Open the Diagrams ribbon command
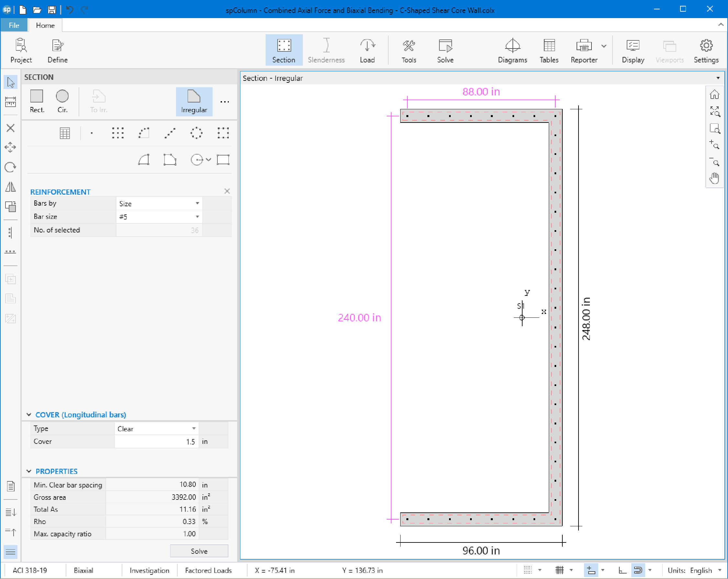 (x=512, y=51)
